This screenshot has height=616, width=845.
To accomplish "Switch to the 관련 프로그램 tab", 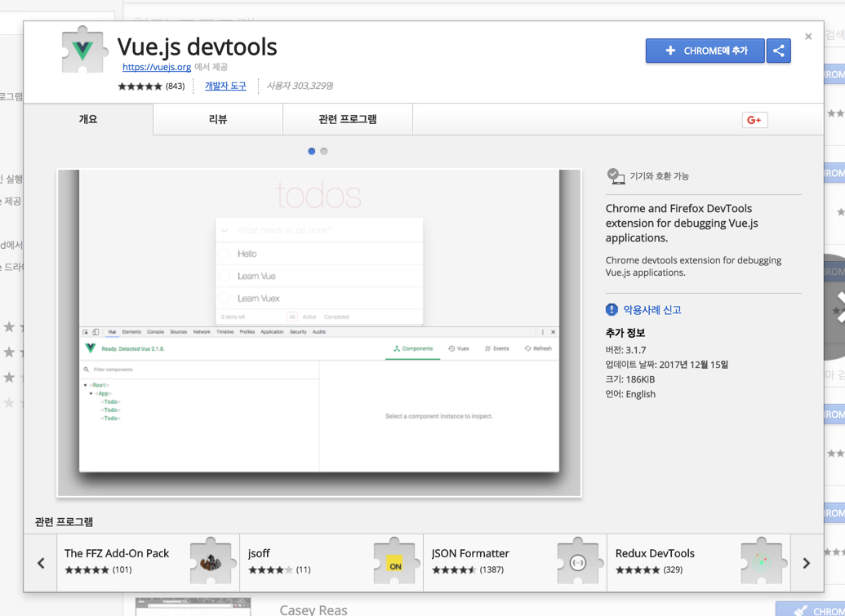I will coord(348,119).
